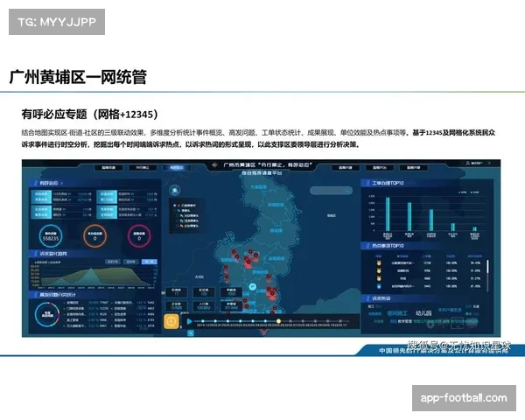The width and height of the screenshot is (525, 420).
Task: Click the 诉求热词 panel title
Action: pos(381,298)
